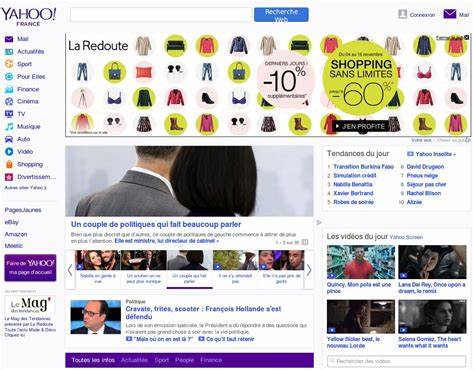Play the Lana Del Rey Once upon a dream thumbnail
The width and height of the screenshot is (474, 370).
432,262
